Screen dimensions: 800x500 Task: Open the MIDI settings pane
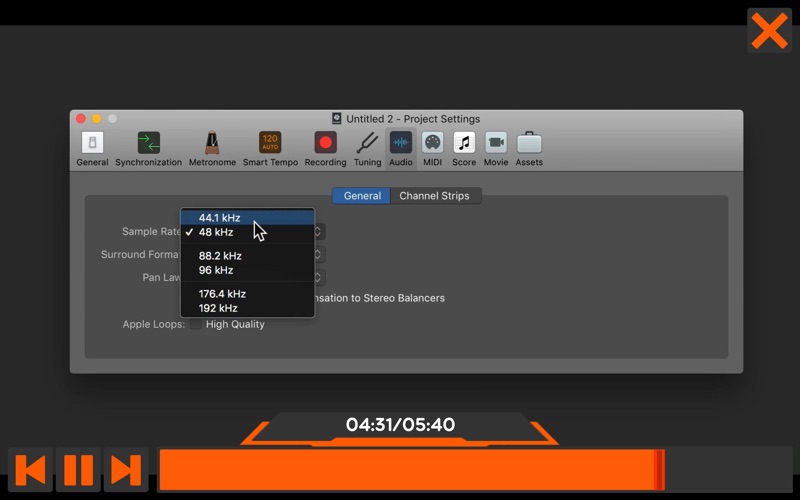(x=432, y=149)
